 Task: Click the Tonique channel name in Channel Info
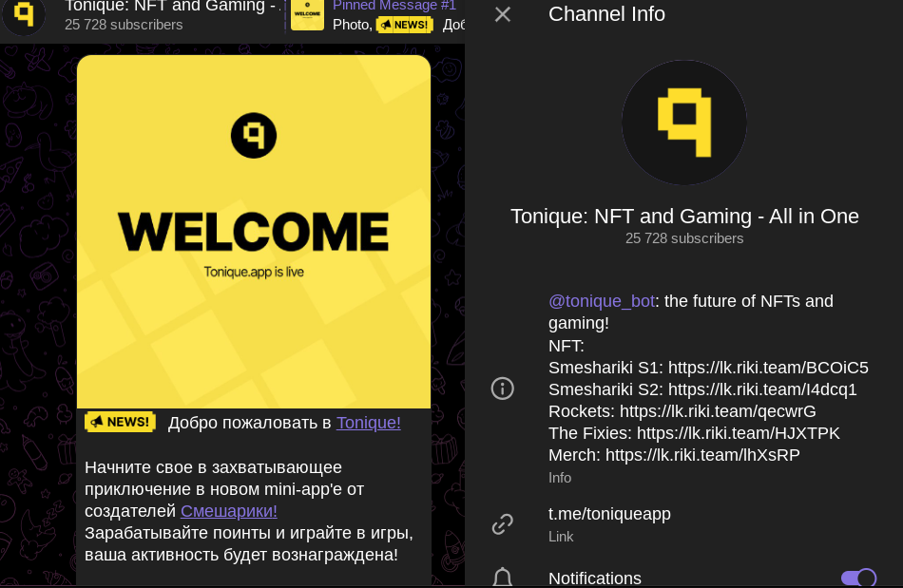[x=684, y=217]
